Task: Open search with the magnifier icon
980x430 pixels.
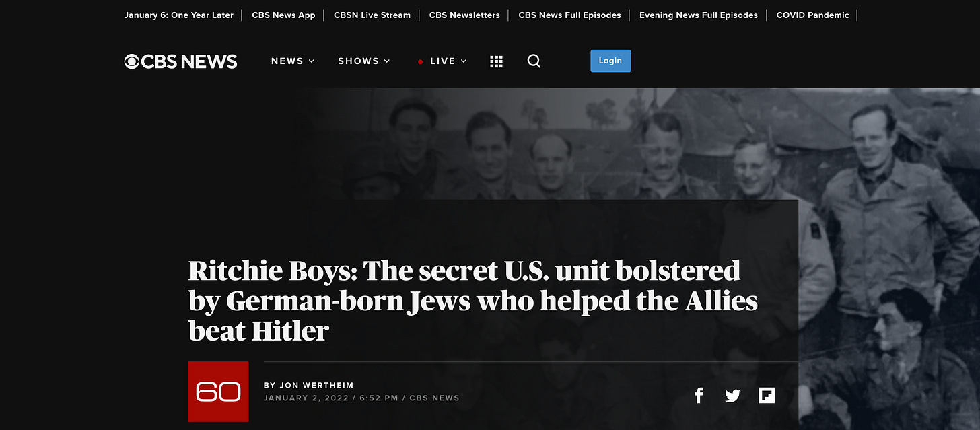Action: click(534, 61)
